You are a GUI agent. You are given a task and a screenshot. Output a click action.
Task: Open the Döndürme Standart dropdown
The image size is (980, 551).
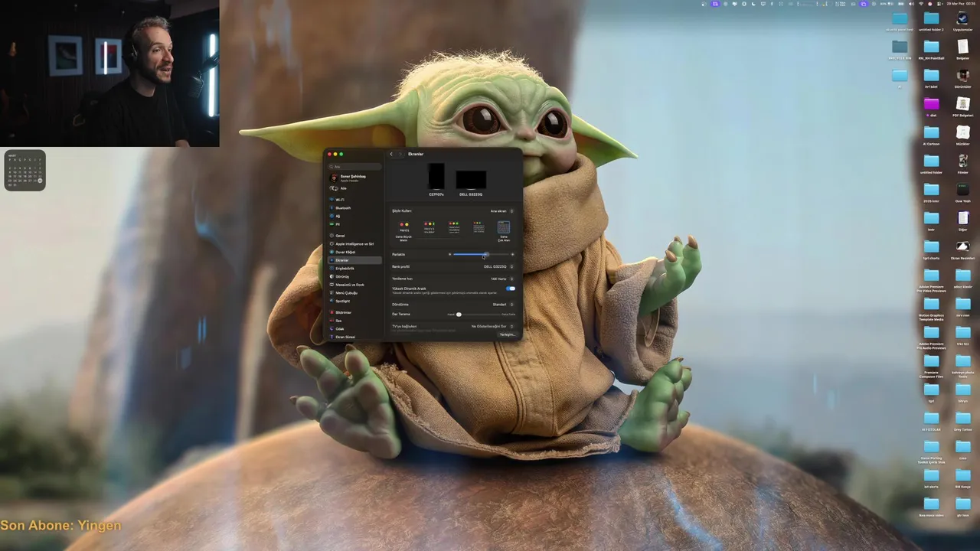click(x=503, y=304)
